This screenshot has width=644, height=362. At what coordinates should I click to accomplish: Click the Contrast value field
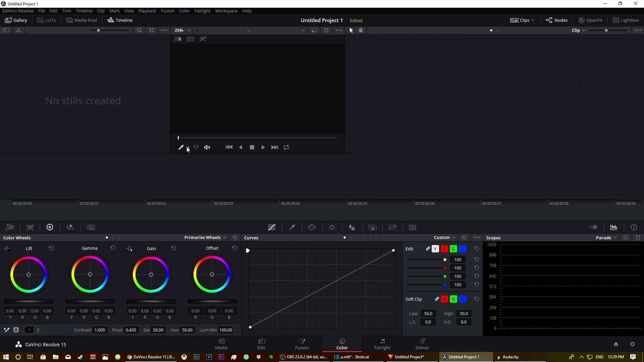tap(100, 330)
